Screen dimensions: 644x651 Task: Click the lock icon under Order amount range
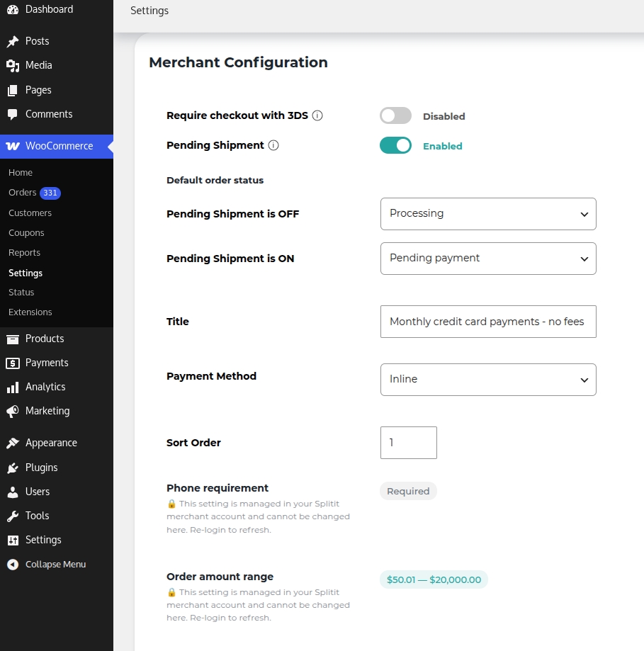pos(171,592)
